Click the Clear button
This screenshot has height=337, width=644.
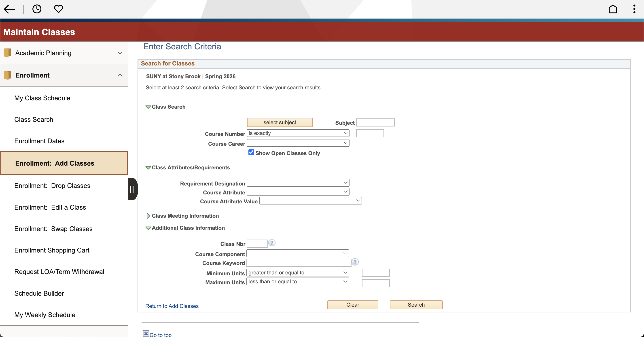pos(353,305)
